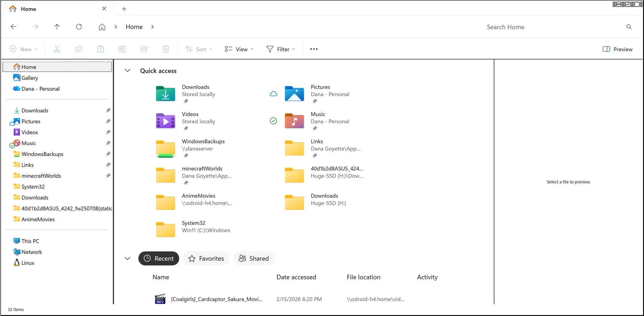Screen dimensions: 644x316
Task: Select This PC in navigation pane
Action: coord(30,241)
